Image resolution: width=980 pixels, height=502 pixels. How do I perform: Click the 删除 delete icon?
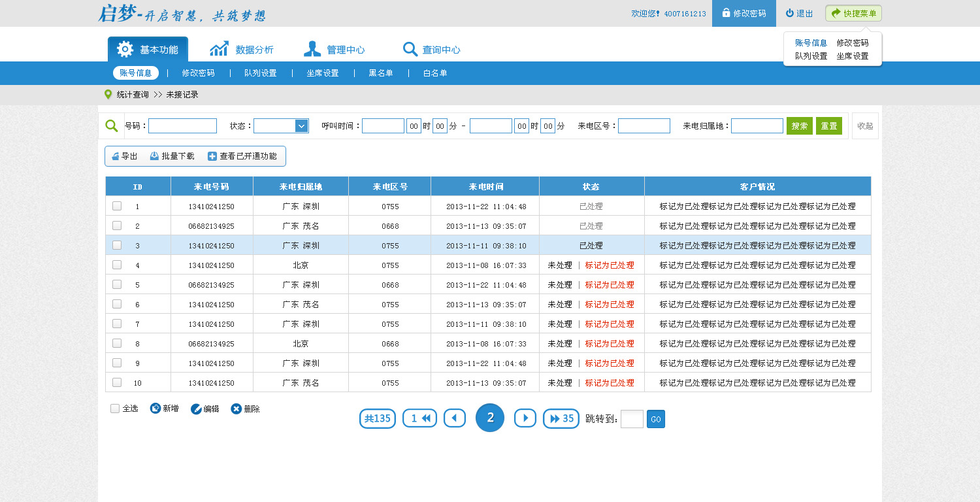pyautogui.click(x=237, y=409)
